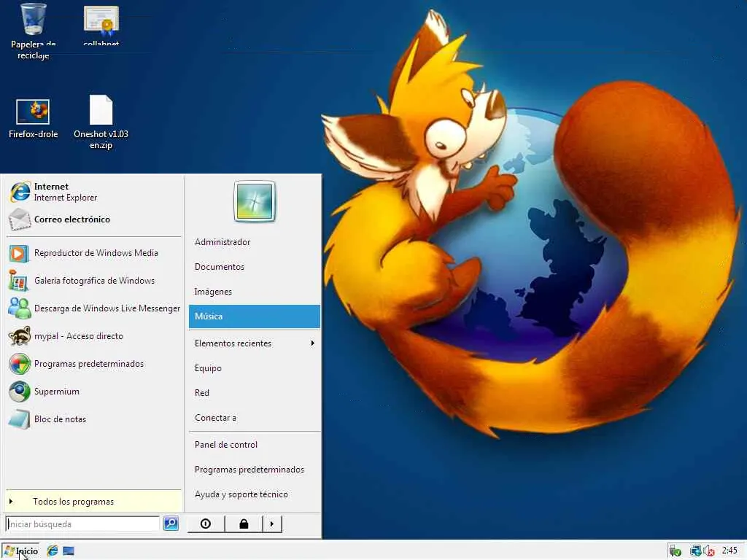Screen dimensions: 747x560
Task: Expand shutdown options arrow
Action: [272, 524]
